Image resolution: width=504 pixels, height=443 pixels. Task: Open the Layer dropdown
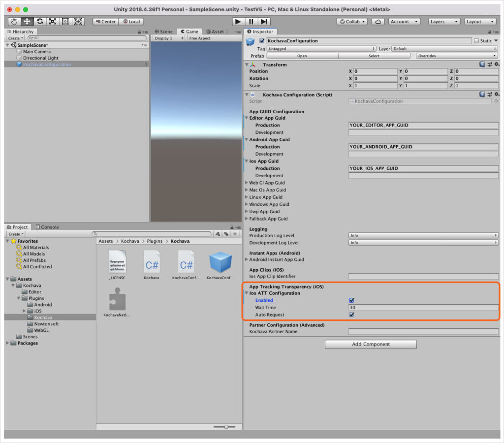(444, 49)
